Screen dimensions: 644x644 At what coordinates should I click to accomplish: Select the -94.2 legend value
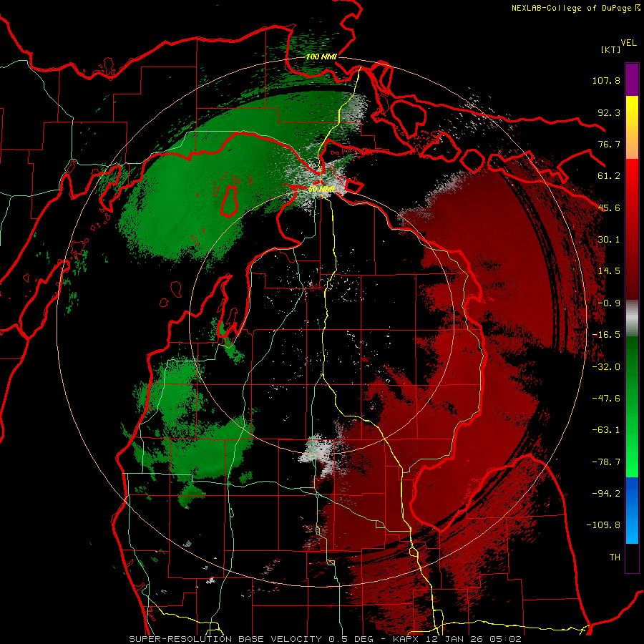(x=606, y=494)
